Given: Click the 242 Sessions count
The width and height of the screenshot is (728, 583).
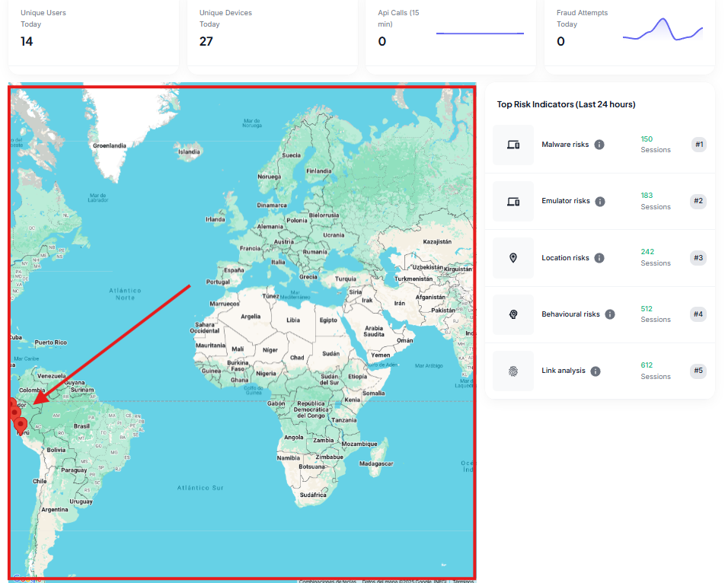Looking at the screenshot, I should [656, 257].
